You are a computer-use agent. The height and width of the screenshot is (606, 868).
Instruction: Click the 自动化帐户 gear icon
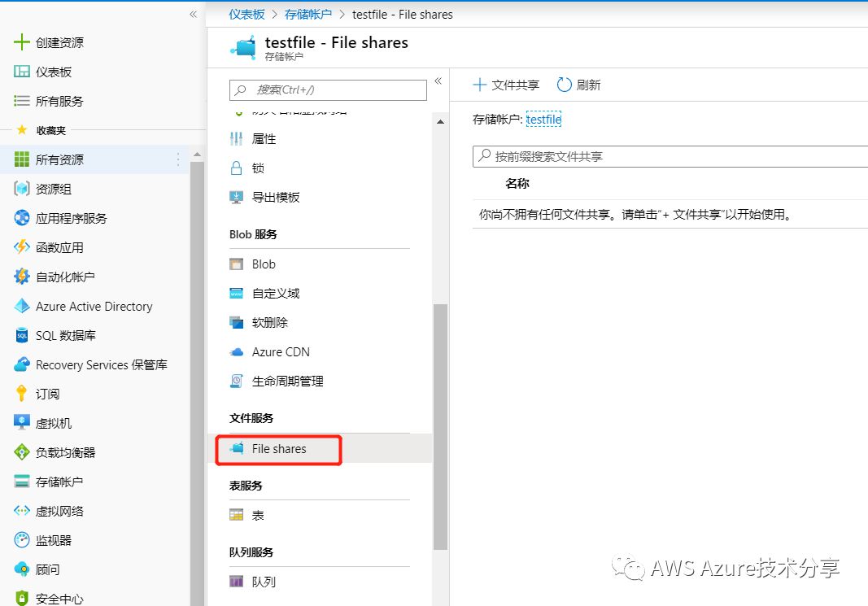coord(22,277)
